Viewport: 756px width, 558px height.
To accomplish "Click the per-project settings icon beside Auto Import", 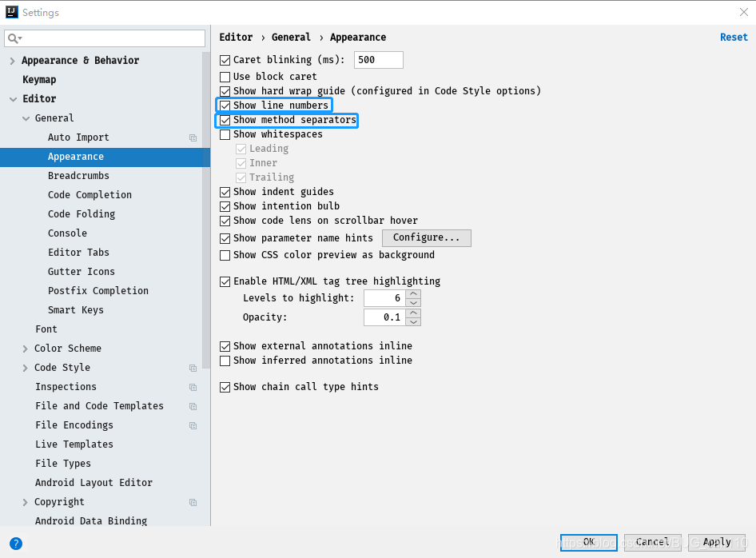I will click(x=192, y=138).
